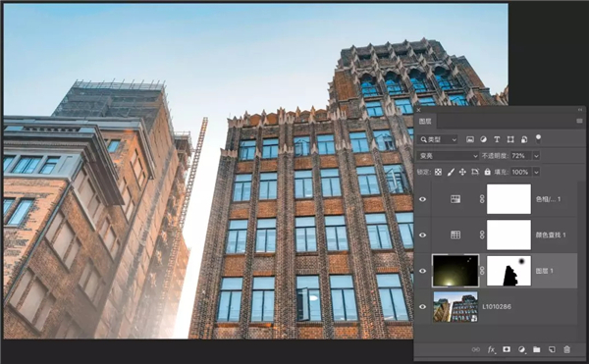
Task: Click lock position move icon
Action: (462, 172)
